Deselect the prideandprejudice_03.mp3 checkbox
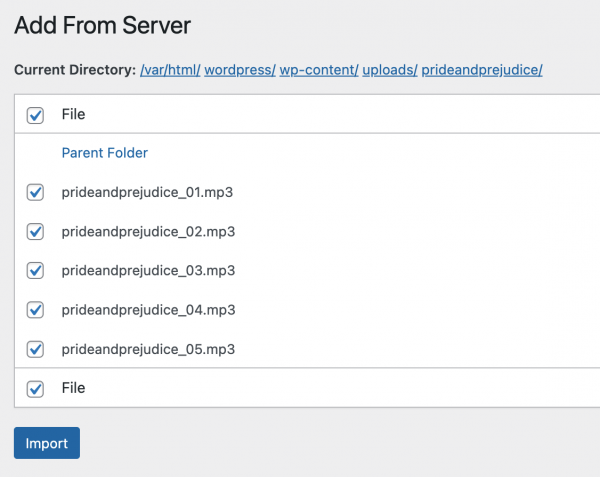 [36, 271]
